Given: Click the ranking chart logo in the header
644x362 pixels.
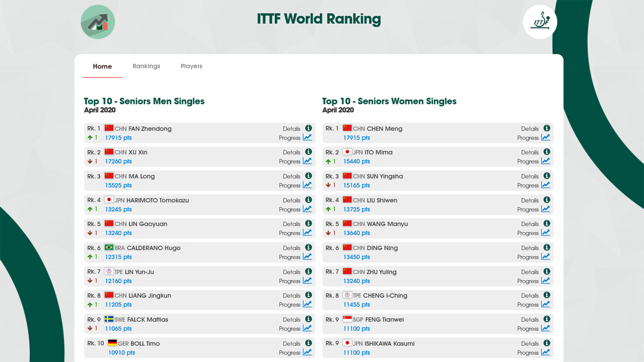Looking at the screenshot, I should (98, 22).
